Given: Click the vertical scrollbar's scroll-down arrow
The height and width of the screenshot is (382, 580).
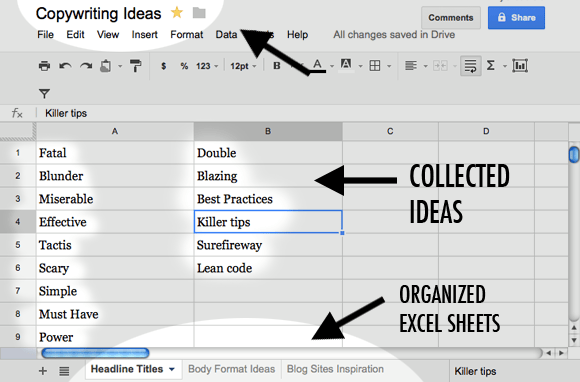Looking at the screenshot, I should pos(574,340).
